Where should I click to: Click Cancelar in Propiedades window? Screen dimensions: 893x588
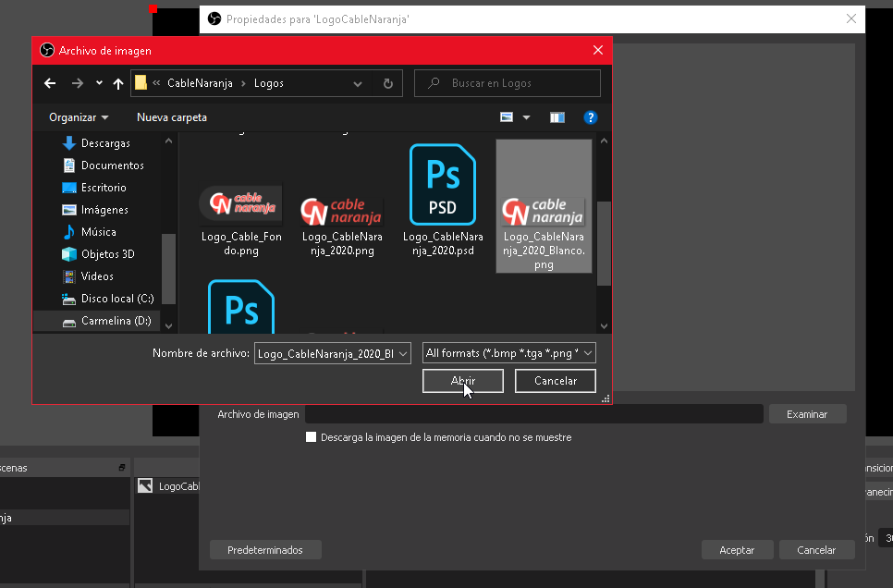click(x=816, y=550)
